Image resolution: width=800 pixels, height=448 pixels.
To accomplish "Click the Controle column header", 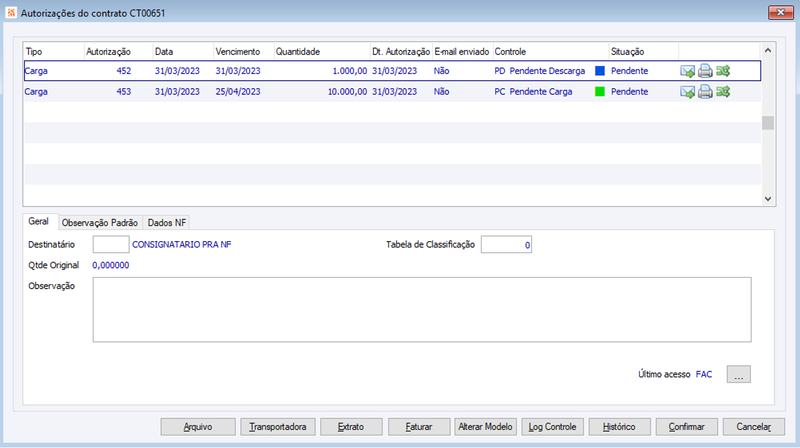I will 551,52.
